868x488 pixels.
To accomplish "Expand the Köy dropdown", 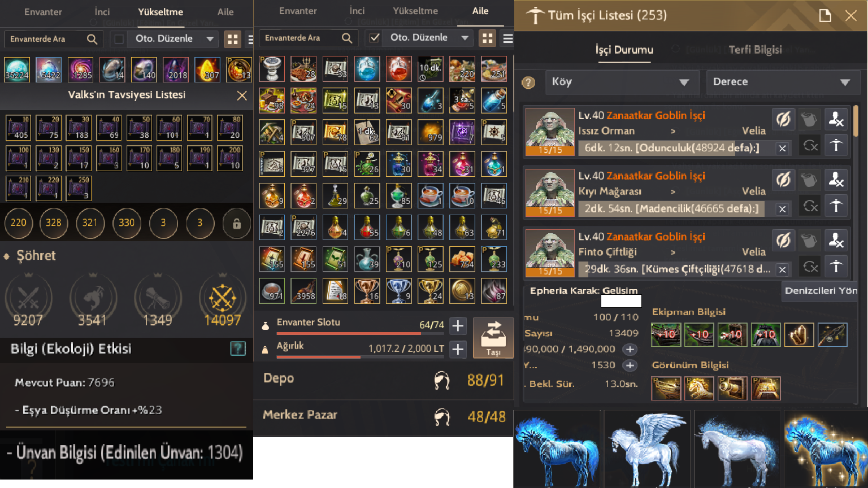I will click(x=622, y=82).
